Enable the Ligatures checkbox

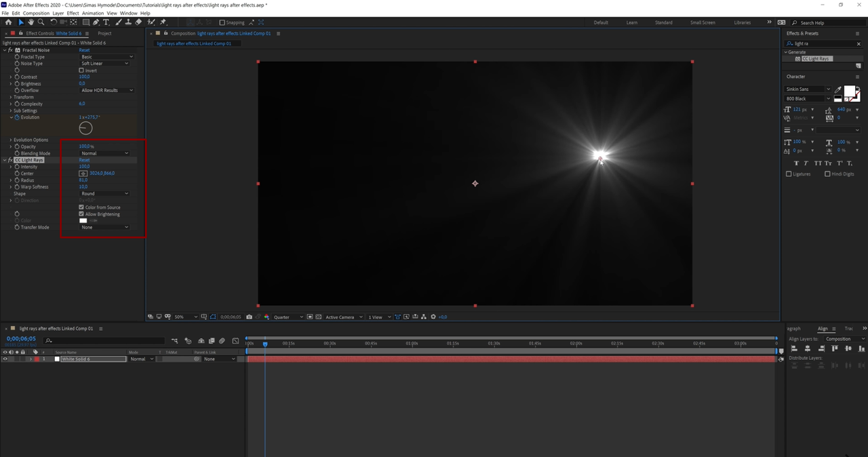pos(789,174)
